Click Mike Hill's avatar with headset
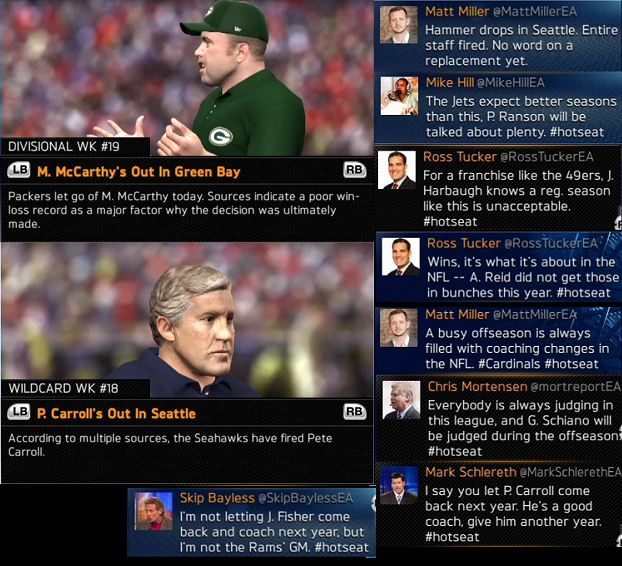The height and width of the screenshot is (566, 622). 399,96
